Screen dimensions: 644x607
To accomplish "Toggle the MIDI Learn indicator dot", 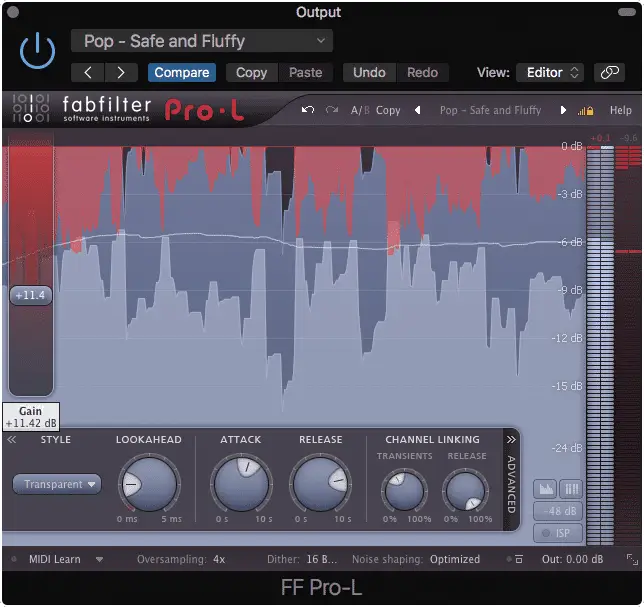I will coord(14,559).
